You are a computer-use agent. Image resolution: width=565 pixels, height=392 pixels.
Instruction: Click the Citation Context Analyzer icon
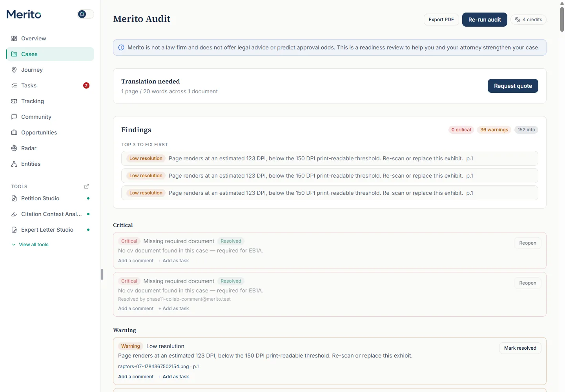(x=14, y=214)
